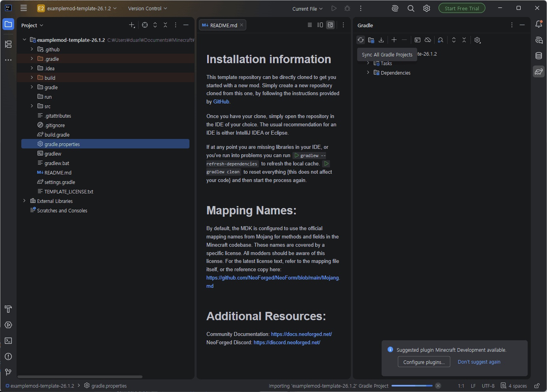
Task: Toggle read-only lock icon in status bar
Action: click(x=537, y=386)
